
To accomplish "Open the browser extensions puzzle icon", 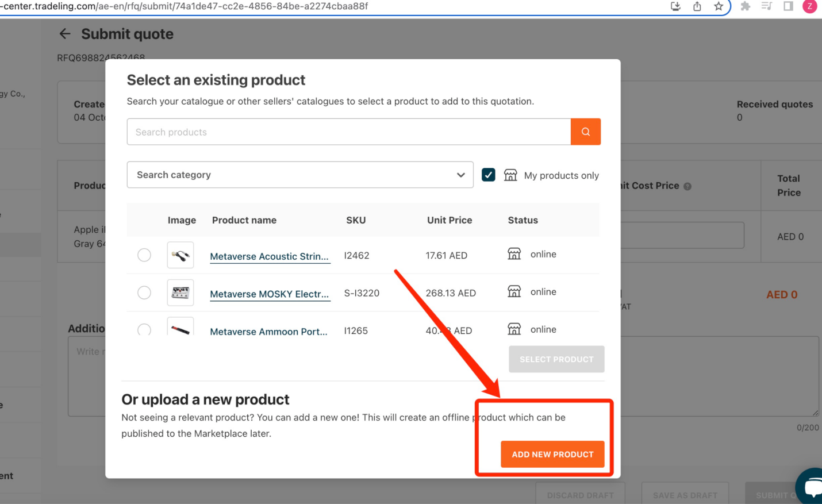I will tap(745, 6).
